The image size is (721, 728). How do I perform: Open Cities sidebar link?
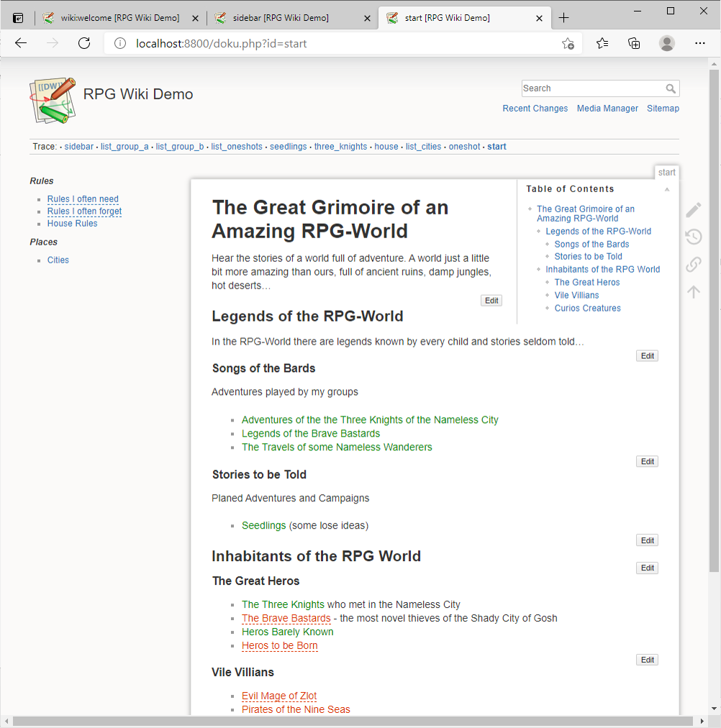58,260
